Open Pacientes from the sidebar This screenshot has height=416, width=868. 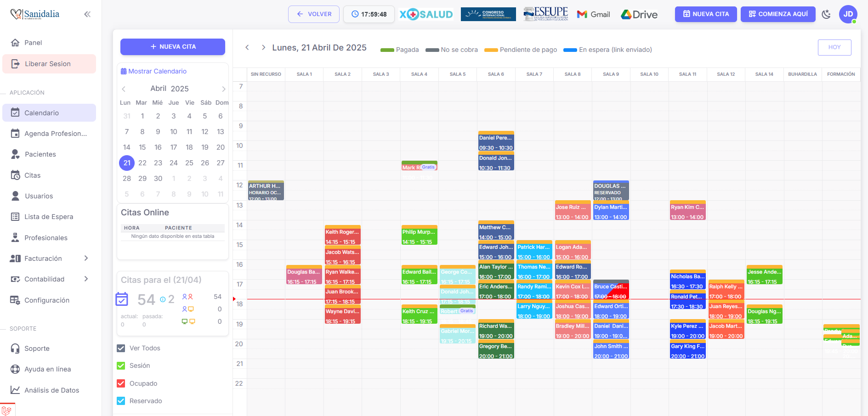click(x=40, y=154)
